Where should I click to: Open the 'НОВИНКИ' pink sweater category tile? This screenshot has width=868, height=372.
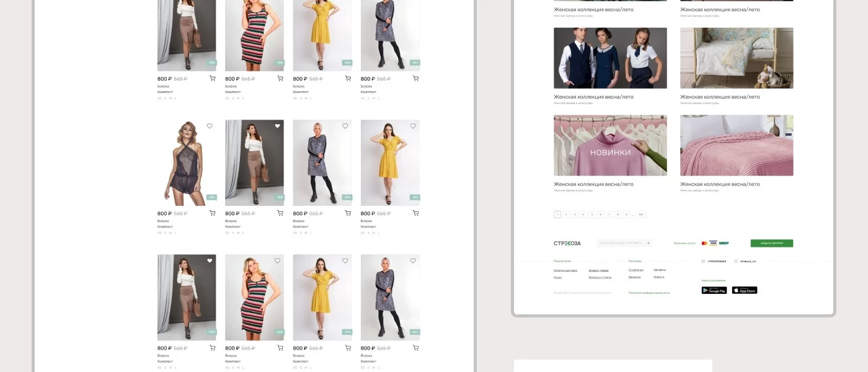tap(610, 145)
